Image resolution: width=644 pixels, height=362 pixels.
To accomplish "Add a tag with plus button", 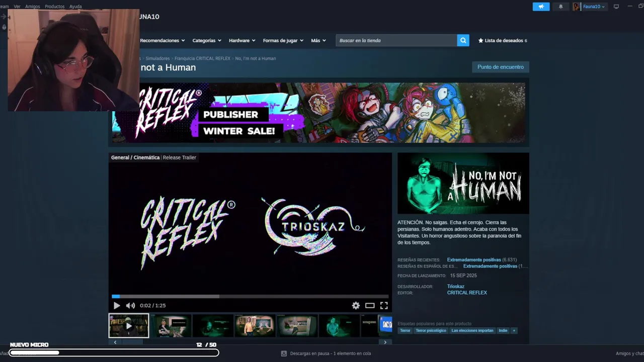I will (514, 330).
